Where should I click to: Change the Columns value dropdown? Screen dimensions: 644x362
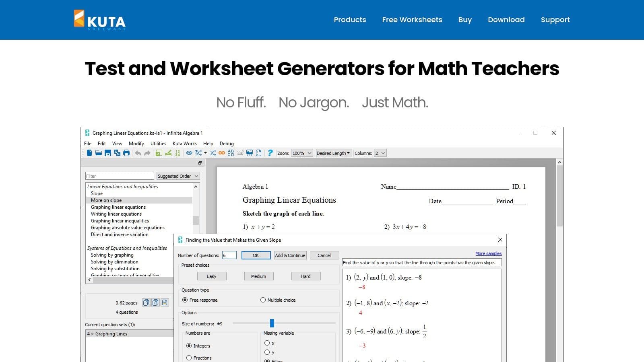tap(380, 153)
